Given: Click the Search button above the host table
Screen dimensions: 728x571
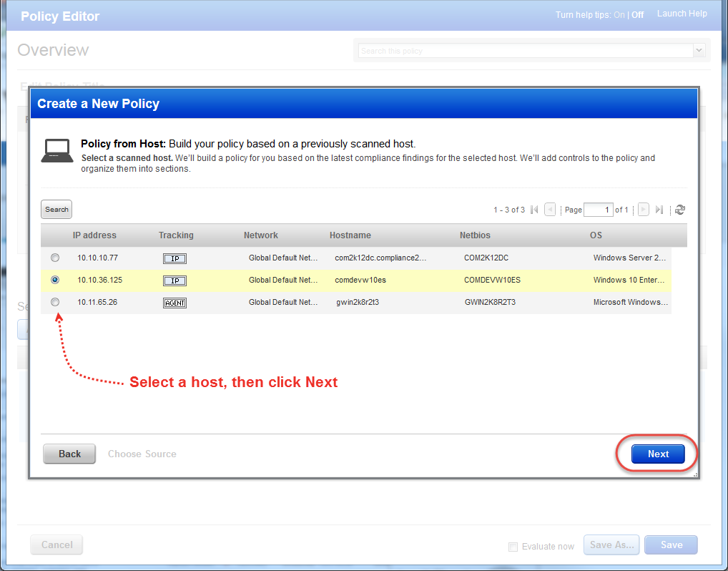Looking at the screenshot, I should tap(56, 209).
